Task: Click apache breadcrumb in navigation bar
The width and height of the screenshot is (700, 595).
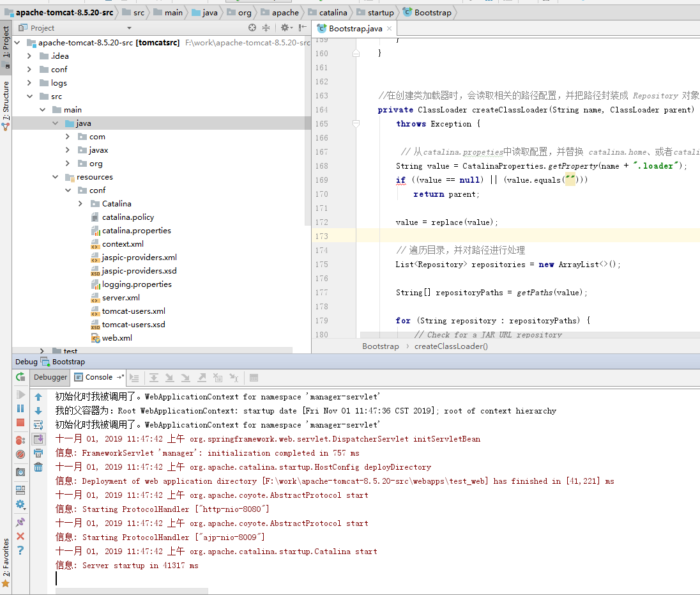Action: 280,13
